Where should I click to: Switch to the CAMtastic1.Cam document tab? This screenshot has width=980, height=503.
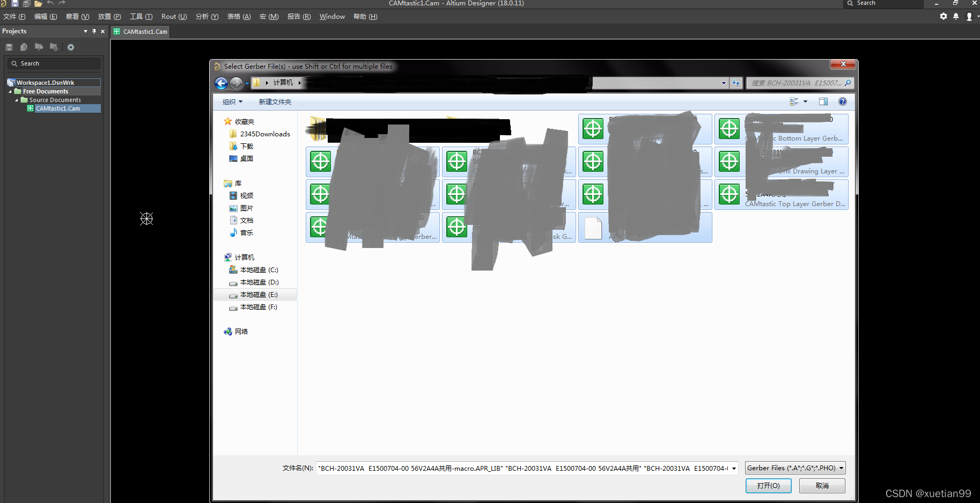click(141, 32)
